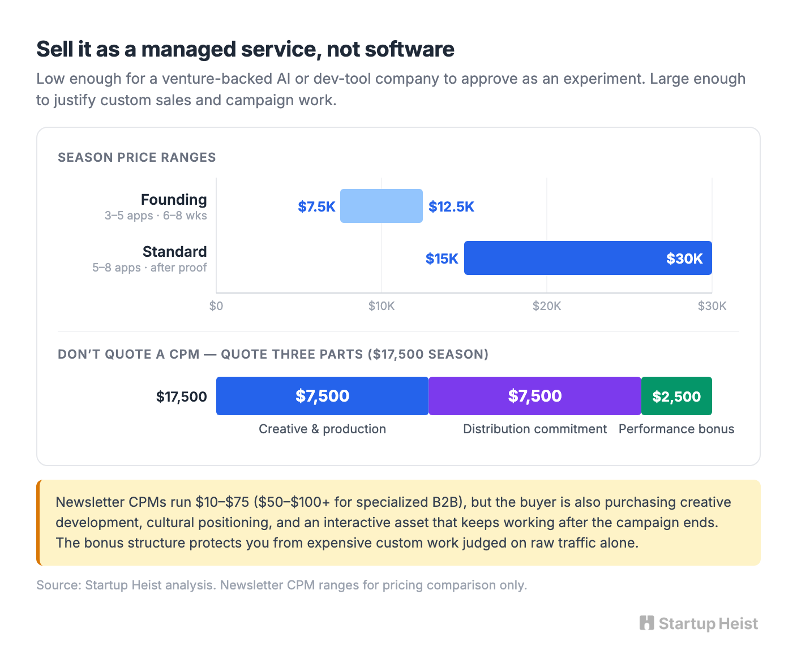Click the $7.5K label beside Founding bar
The width and height of the screenshot is (797, 672).
[x=317, y=206]
